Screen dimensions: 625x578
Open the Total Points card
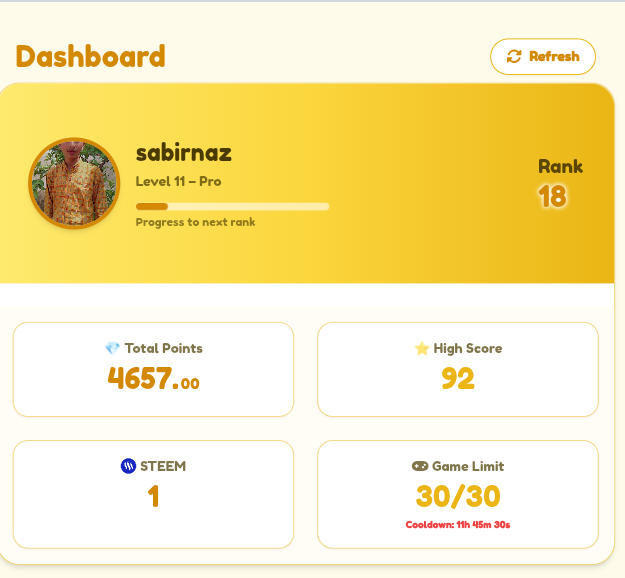coord(153,370)
